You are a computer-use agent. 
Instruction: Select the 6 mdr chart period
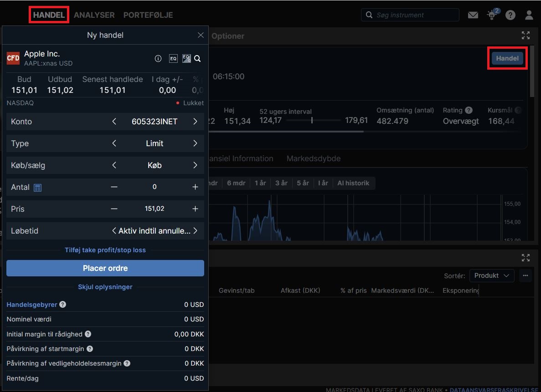pyautogui.click(x=236, y=183)
